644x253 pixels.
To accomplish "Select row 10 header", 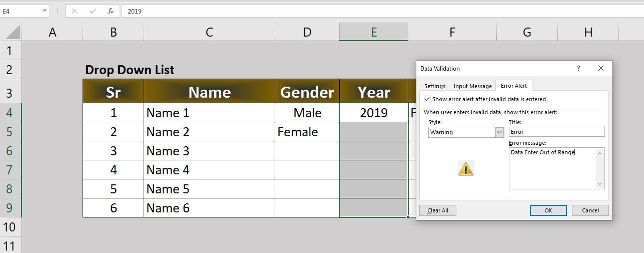I will click(11, 227).
